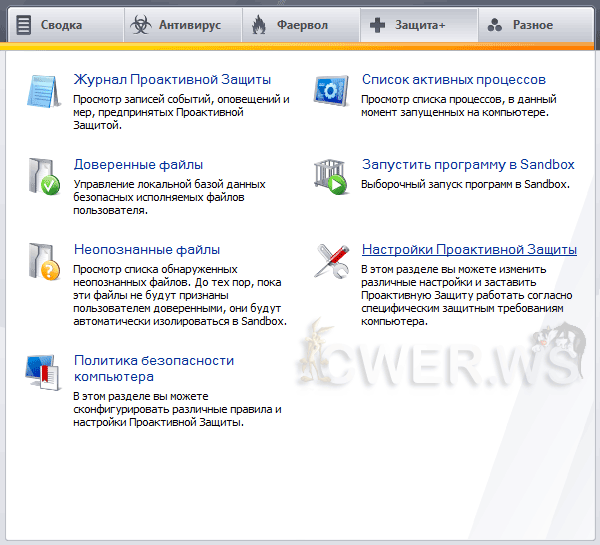Click the biohazard icon on Антивирус tab
600x545 pixels.
coord(141,25)
